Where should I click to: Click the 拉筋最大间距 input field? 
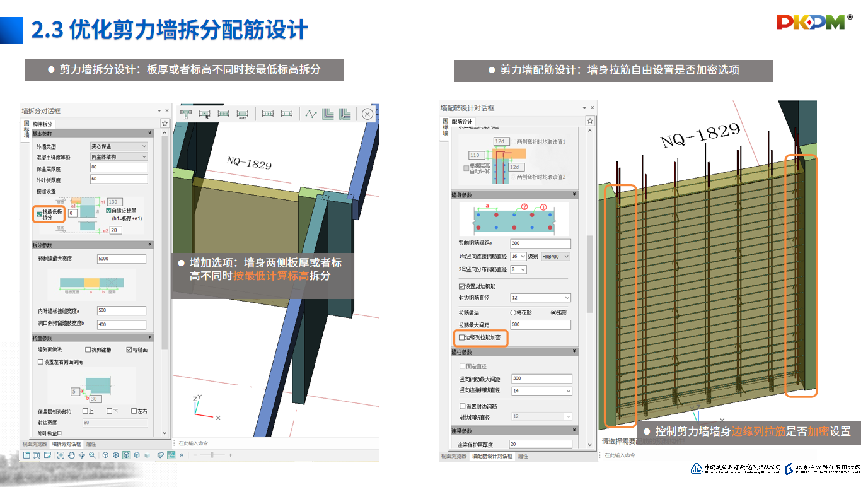pyautogui.click(x=540, y=325)
